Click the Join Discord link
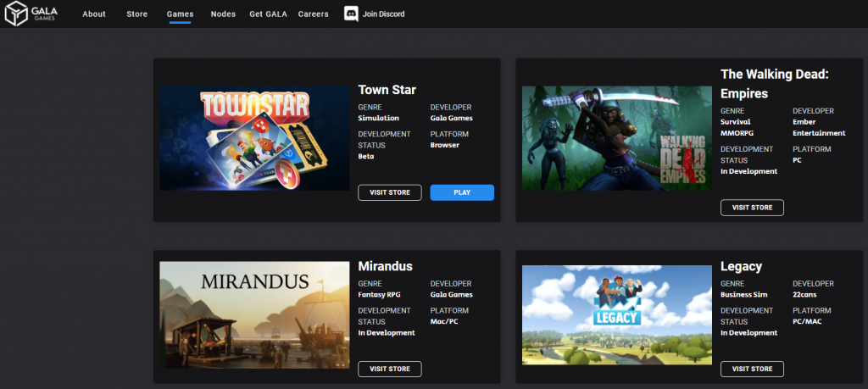The image size is (868, 389). click(384, 14)
